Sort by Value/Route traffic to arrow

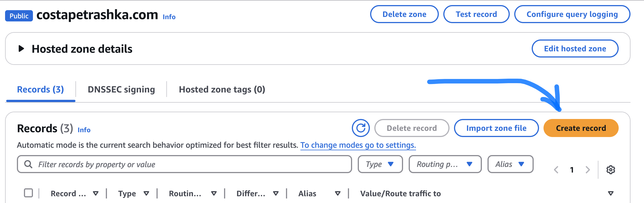611,193
